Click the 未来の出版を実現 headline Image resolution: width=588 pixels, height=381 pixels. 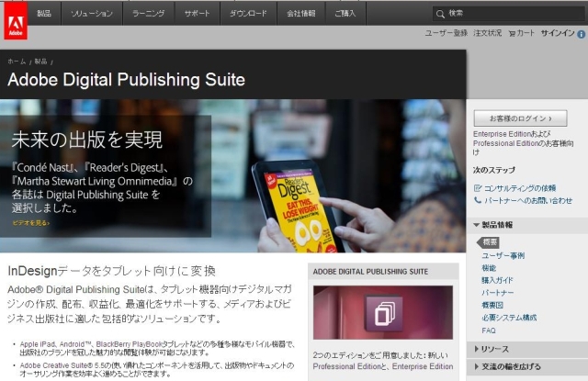(x=87, y=140)
